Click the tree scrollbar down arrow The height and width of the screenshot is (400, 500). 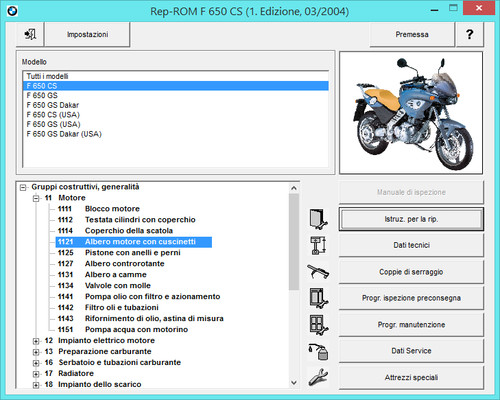(294, 383)
